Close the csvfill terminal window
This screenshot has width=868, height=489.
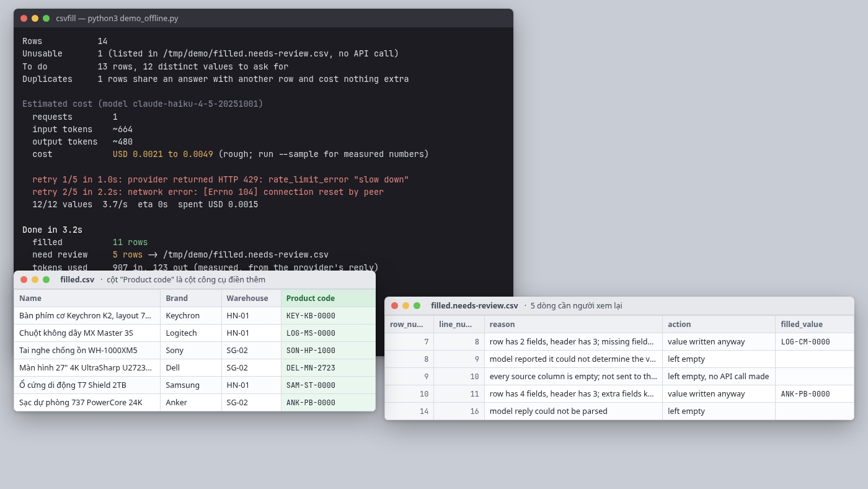24,19
